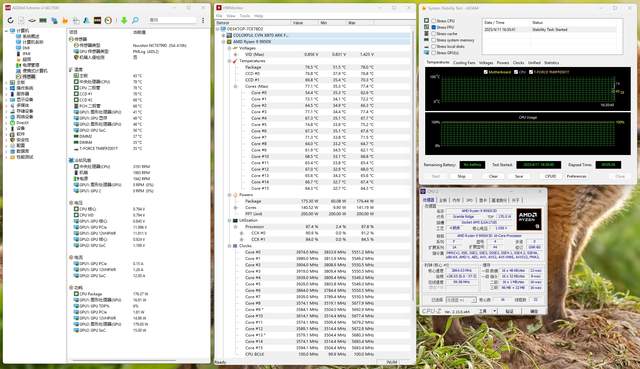This screenshot has height=369, width=640.
Task: Click the networked computers icon in AIDA64 toolbar
Action: 54,20
